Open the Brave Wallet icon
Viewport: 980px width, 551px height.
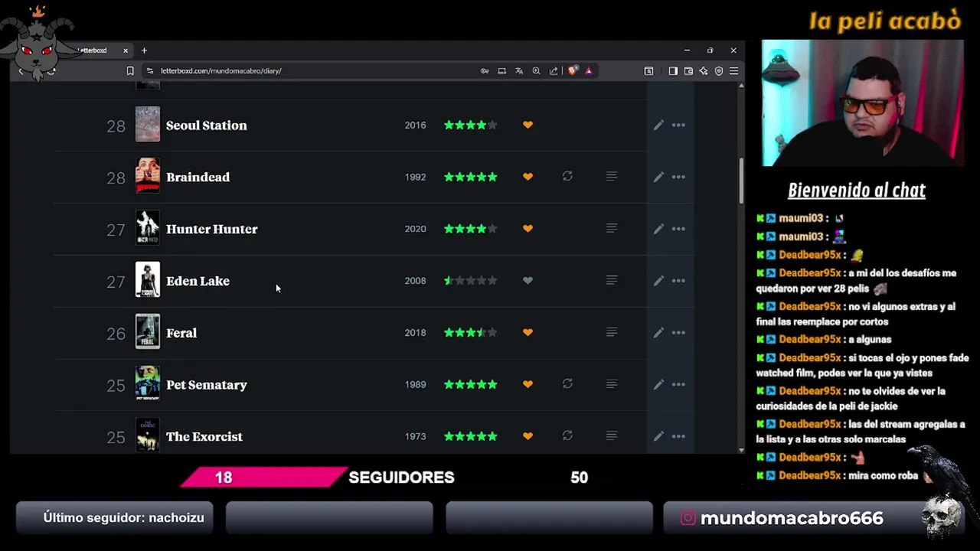(688, 71)
